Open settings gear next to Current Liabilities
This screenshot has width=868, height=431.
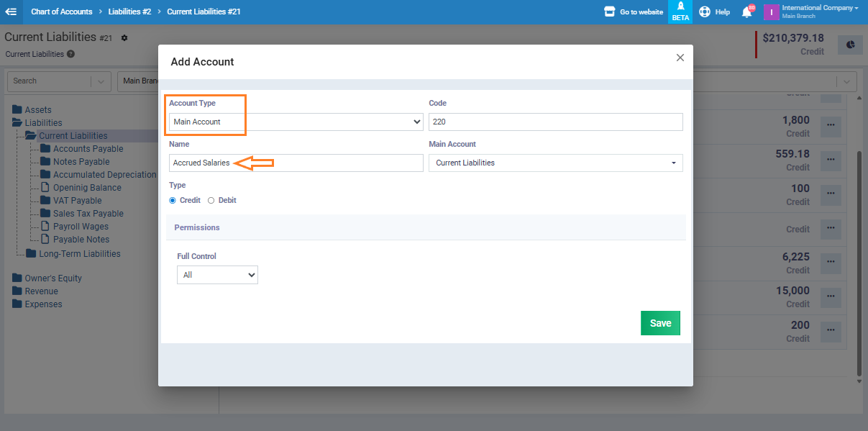[x=124, y=38]
